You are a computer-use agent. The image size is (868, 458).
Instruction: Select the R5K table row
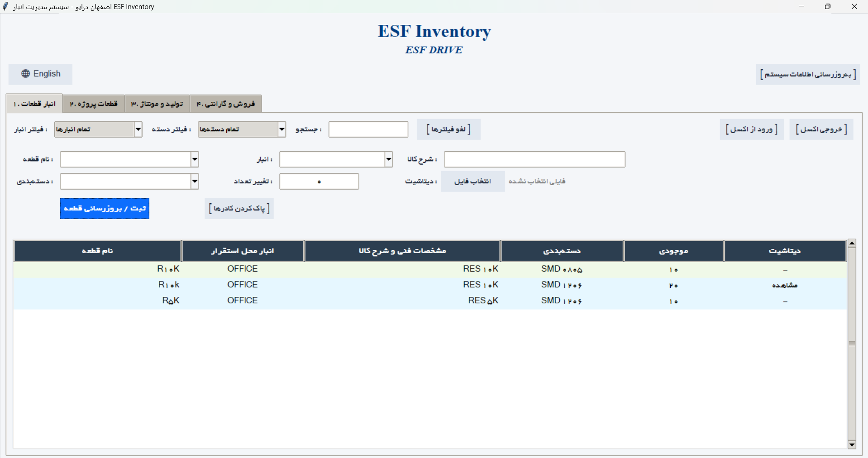tap(430, 301)
